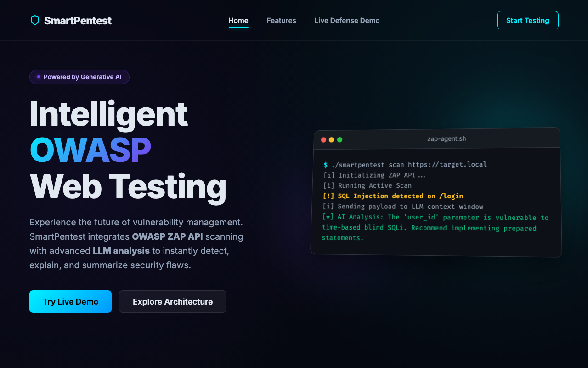This screenshot has height=368, width=588.
Task: Click the SQL Injection detected warning line
Action: 392,195
